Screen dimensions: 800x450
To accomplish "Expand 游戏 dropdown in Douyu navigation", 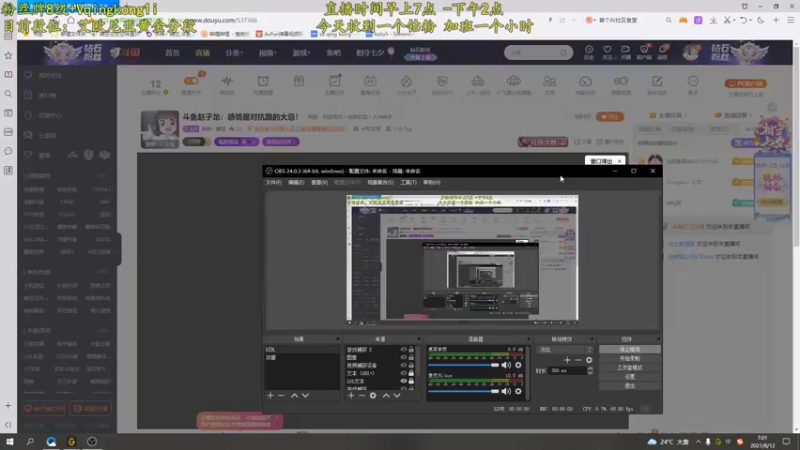I will pyautogui.click(x=301, y=53).
